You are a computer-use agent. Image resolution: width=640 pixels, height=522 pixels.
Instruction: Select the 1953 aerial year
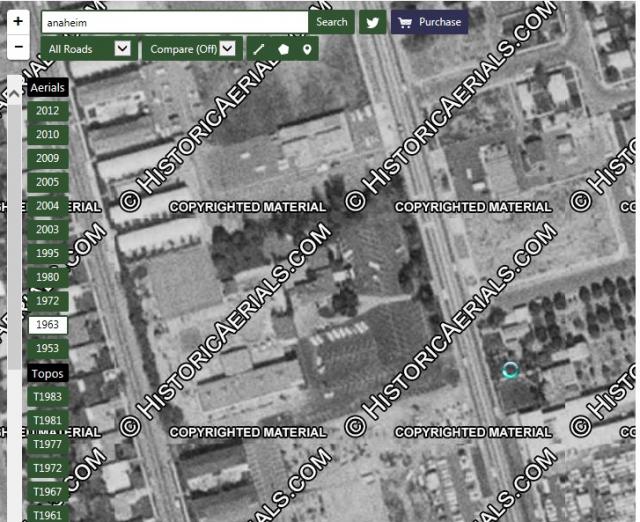pos(47,348)
